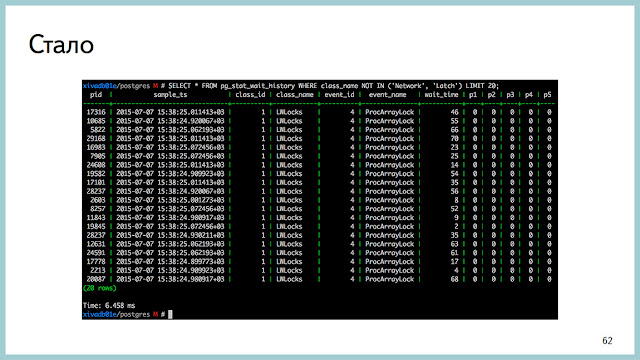Click the 'wait_time' column header
The height and width of the screenshot is (360, 640).
click(441, 95)
